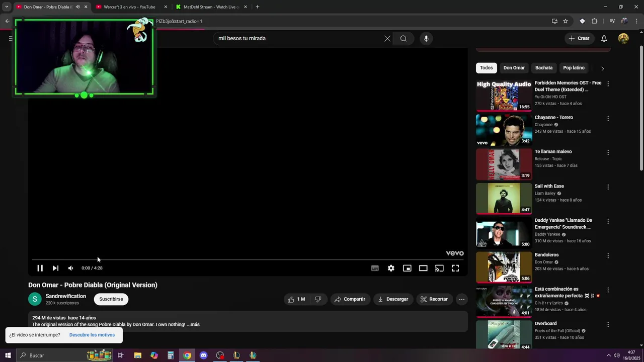Open the Crear menu

pos(579,38)
